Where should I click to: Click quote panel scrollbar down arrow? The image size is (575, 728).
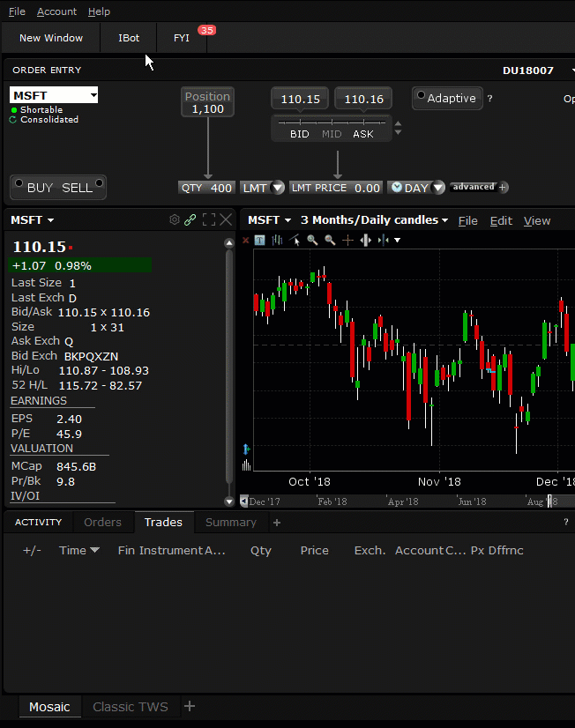point(229,501)
